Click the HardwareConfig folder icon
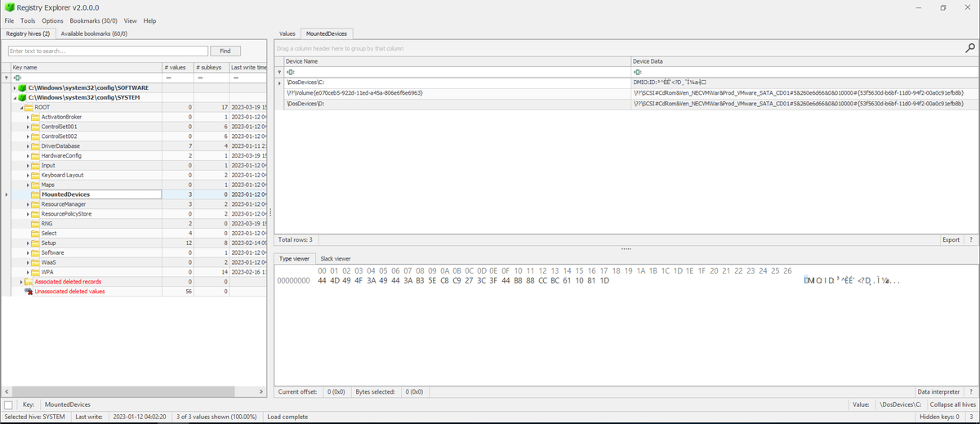The image size is (980, 424). (x=36, y=155)
